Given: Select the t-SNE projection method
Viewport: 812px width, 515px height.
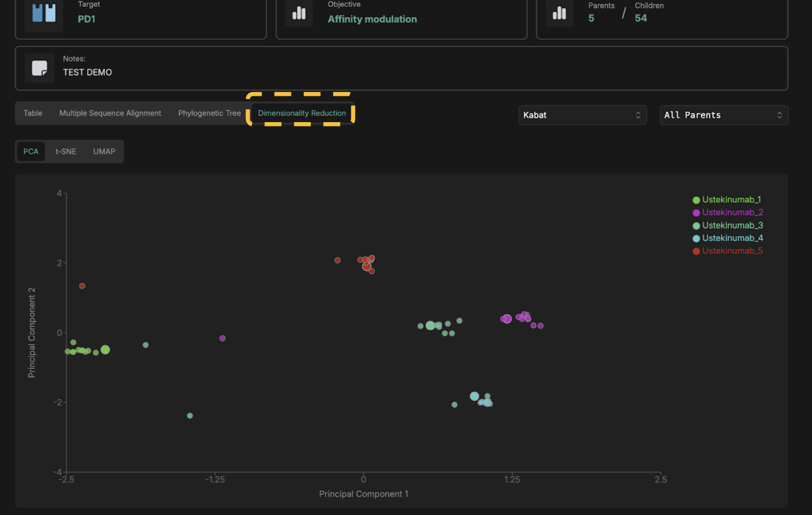Looking at the screenshot, I should pyautogui.click(x=66, y=151).
